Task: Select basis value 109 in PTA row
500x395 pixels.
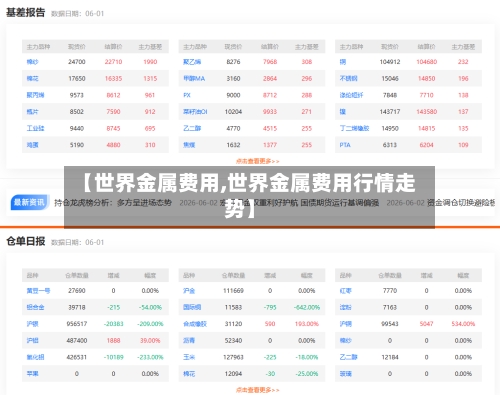Action: (463, 145)
